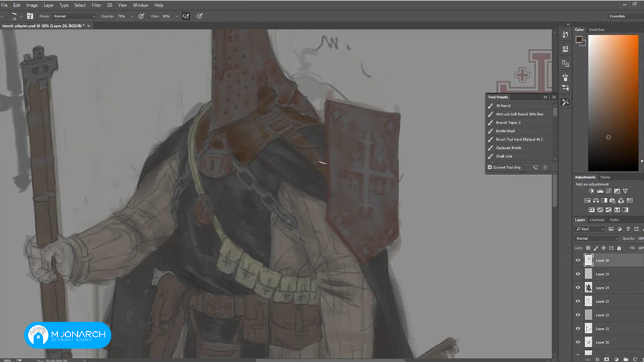Screen dimensions: 644x362
Task: Pick color in the orange color field
Action: [x=613, y=103]
